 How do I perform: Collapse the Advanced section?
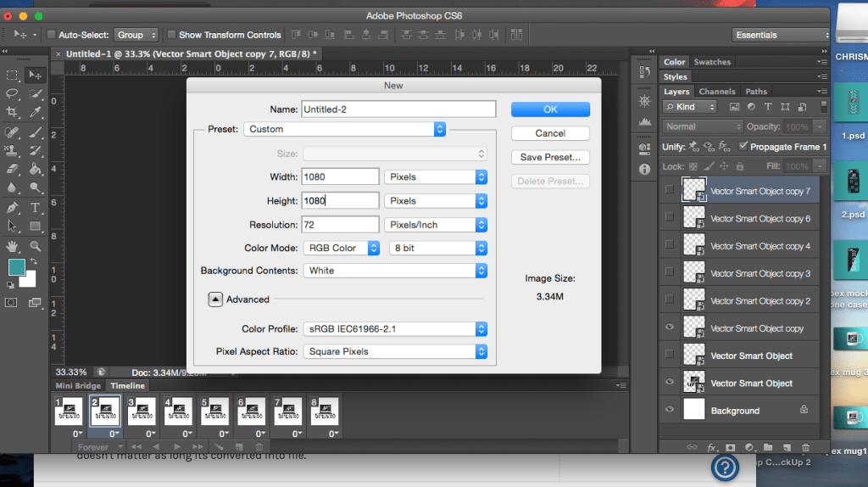215,299
